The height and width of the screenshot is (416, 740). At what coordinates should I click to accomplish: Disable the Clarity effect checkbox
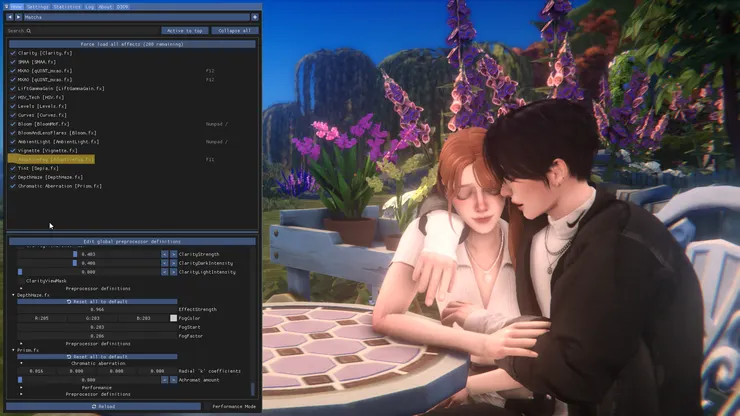pyautogui.click(x=13, y=53)
